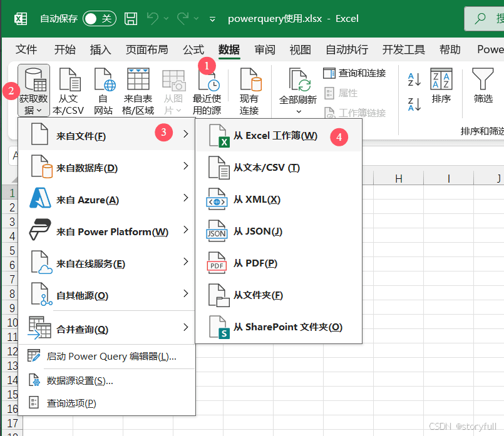
Task: Switch to the 审阅 (Review) tab
Action: click(x=265, y=49)
